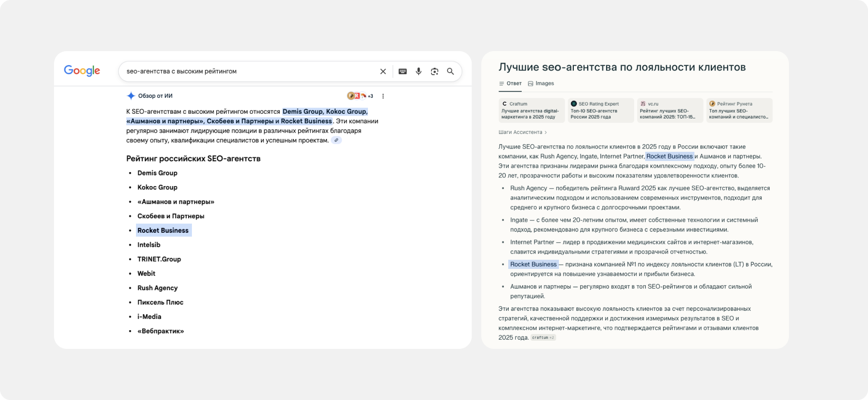
Task: Click the bullet starting 'Ingate — с более чем'
Action: (634, 225)
